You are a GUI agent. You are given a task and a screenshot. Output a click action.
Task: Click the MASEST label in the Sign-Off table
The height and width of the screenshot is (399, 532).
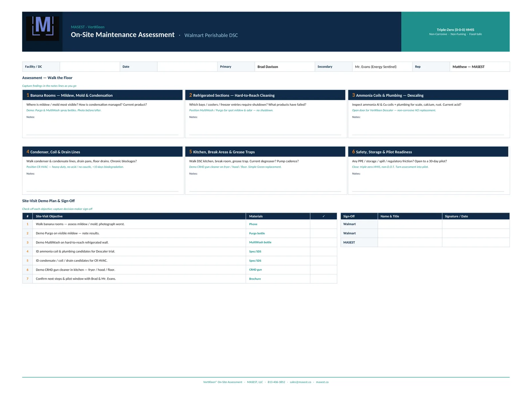(349, 242)
